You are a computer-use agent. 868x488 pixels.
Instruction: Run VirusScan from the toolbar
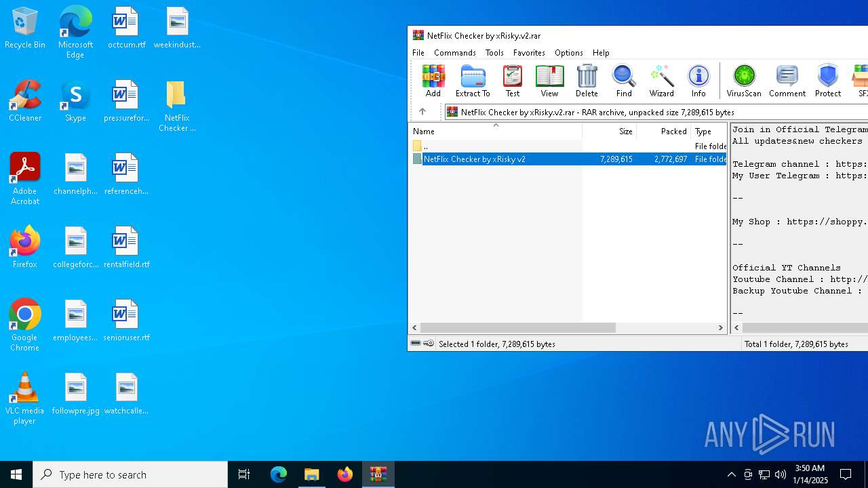pyautogui.click(x=744, y=81)
